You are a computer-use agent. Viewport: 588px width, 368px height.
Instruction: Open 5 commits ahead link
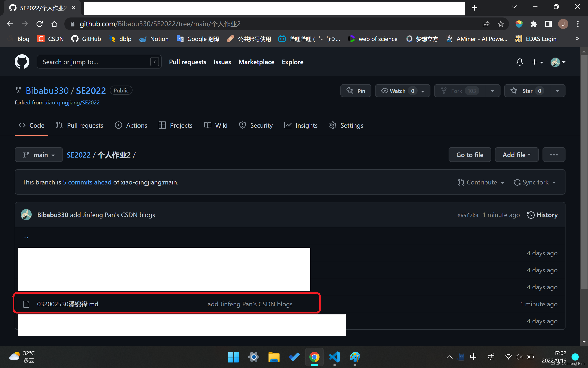click(87, 182)
